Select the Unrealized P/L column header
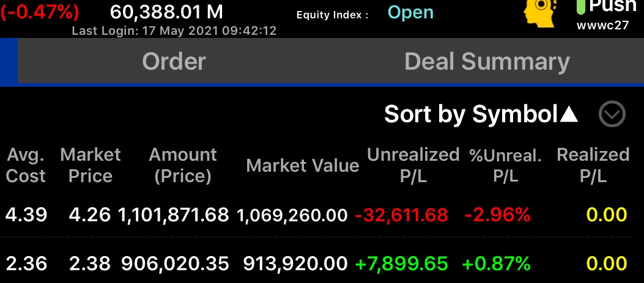The width and height of the screenshot is (644, 283). pyautogui.click(x=413, y=165)
